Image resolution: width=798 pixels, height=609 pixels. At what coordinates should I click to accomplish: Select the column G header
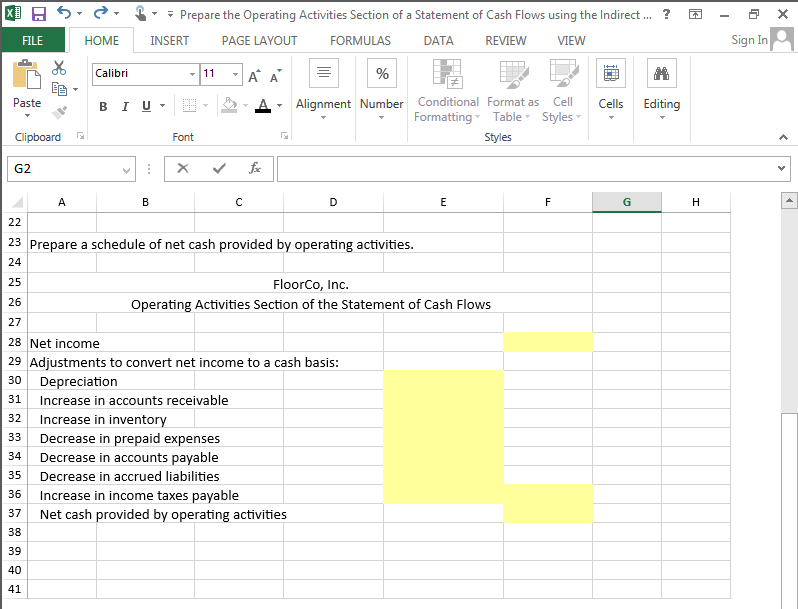[x=627, y=202]
